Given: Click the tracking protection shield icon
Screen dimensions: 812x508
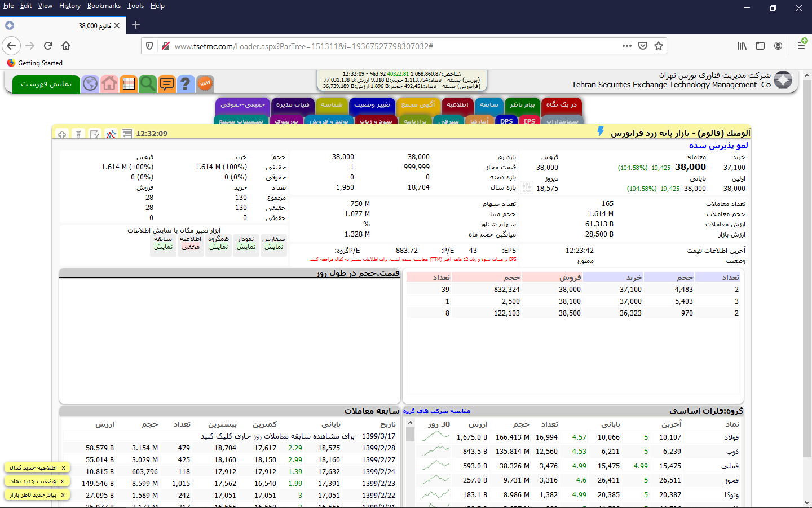Looking at the screenshot, I should [149, 46].
